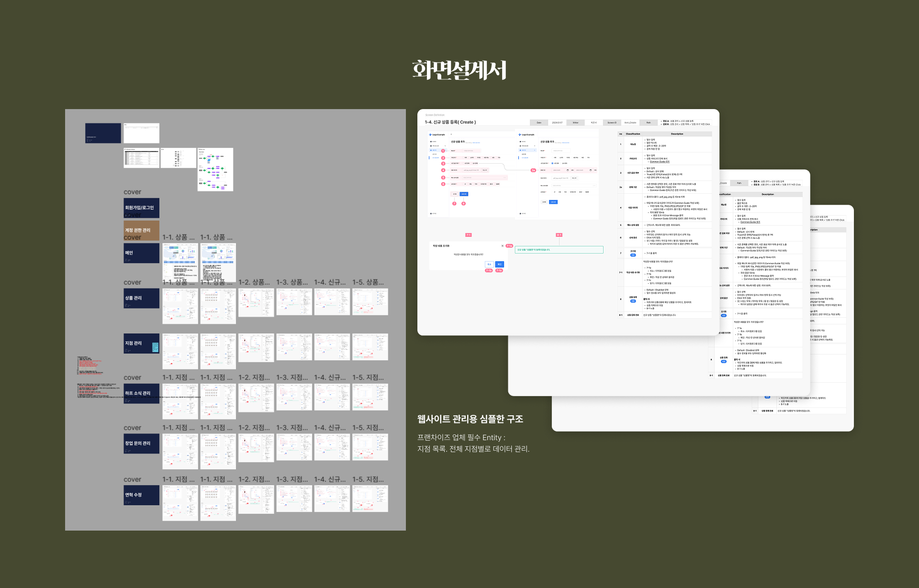Select the brown 계정 권한 관리 cover

pos(141,230)
